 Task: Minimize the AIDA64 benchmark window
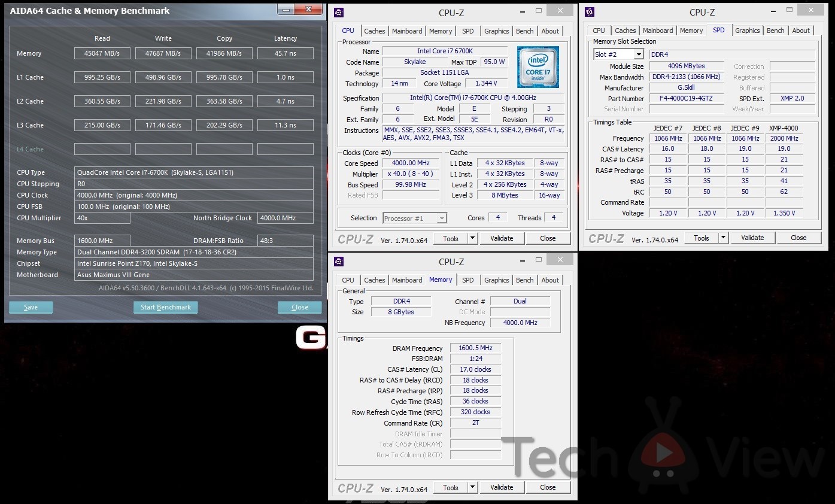(286, 8)
